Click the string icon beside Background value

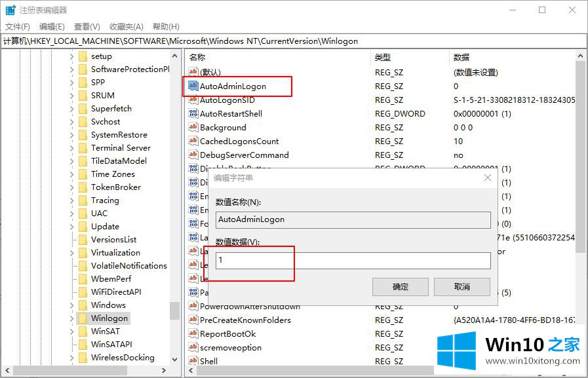click(x=193, y=127)
